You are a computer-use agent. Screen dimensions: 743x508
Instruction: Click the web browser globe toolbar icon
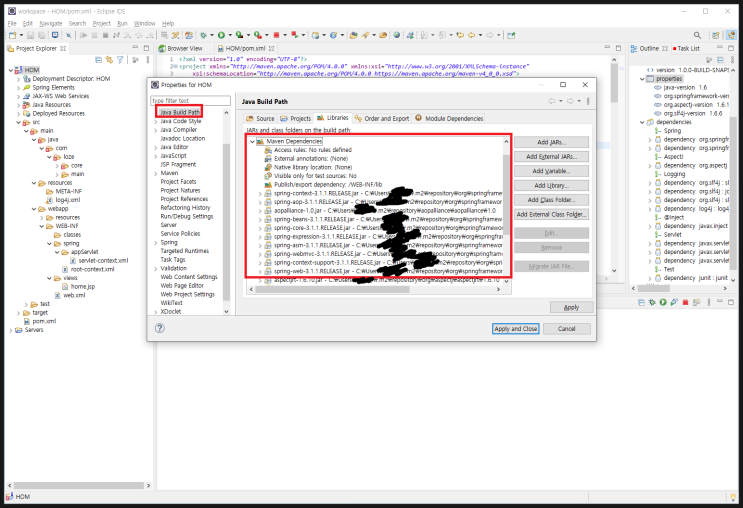pyautogui.click(x=397, y=35)
